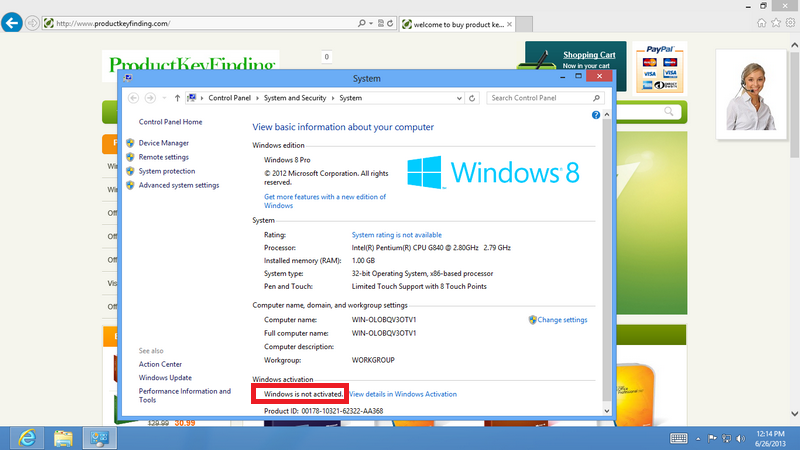Screen dimensions: 800x450
Task: Click the System window forward navigation arrow
Action: click(x=150, y=98)
